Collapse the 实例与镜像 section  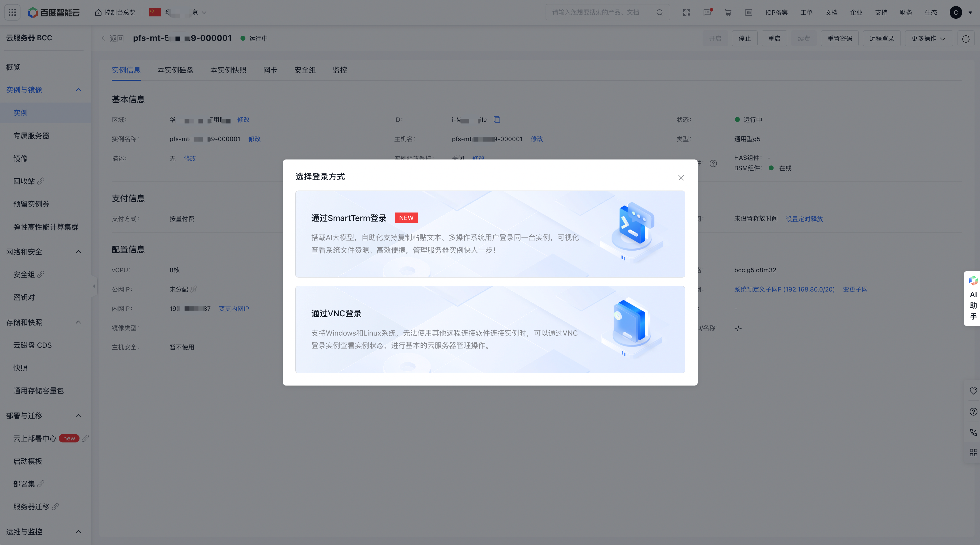(x=78, y=90)
